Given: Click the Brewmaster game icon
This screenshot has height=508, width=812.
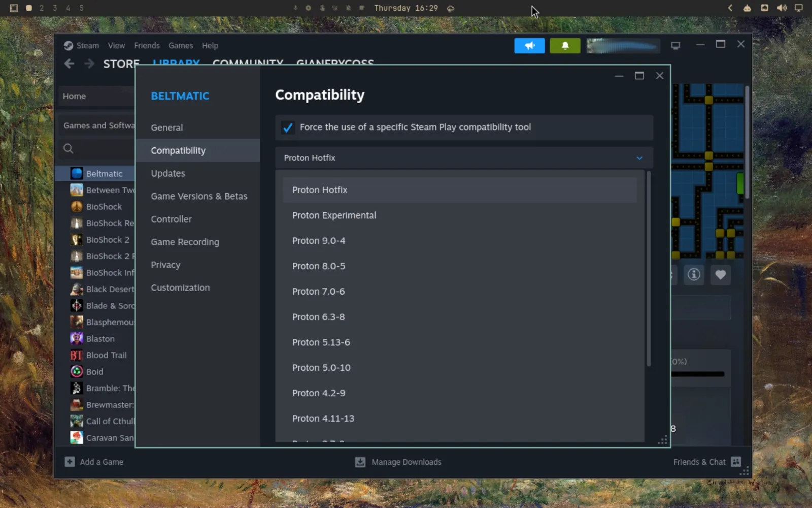Looking at the screenshot, I should click(77, 405).
